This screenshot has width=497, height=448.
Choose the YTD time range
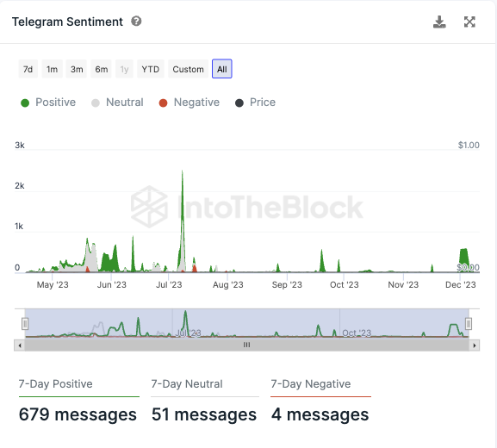coord(151,69)
